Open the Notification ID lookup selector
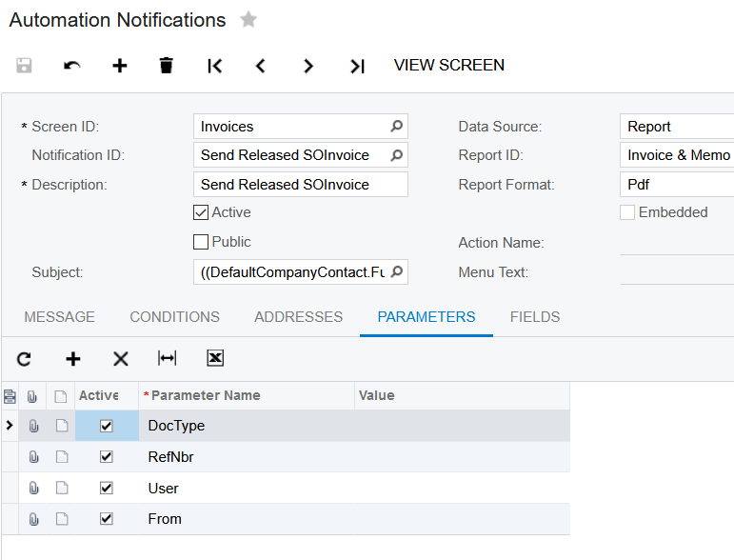 coord(397,154)
